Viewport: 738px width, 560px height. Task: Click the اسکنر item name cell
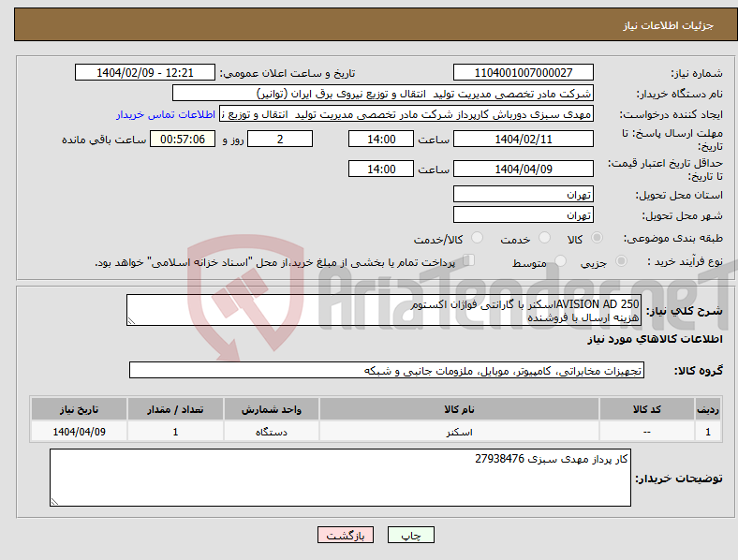pyautogui.click(x=459, y=431)
